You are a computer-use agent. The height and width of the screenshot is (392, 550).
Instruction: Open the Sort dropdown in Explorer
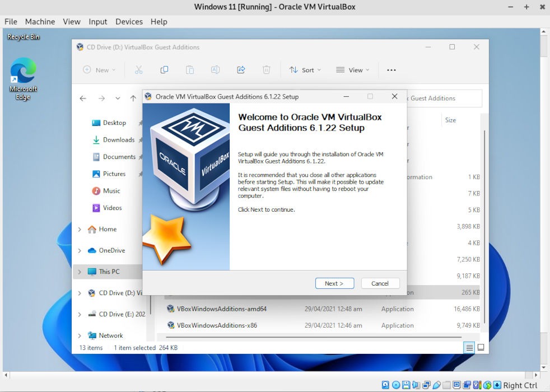[305, 69]
